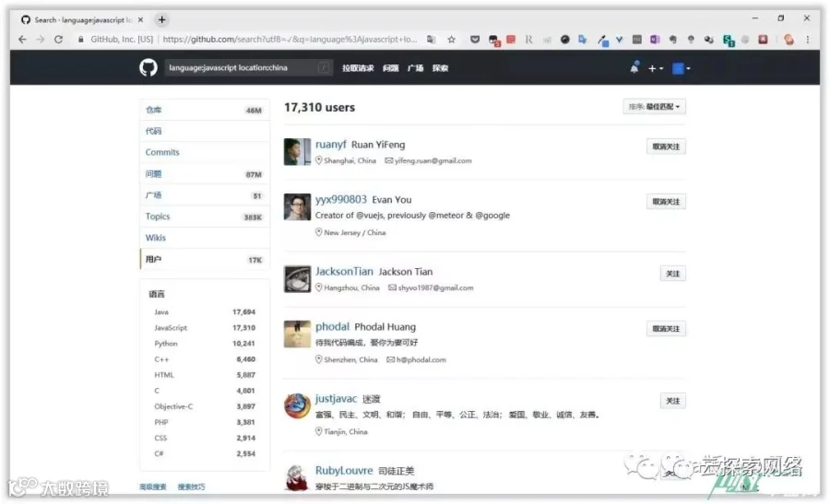Screen dimensions: 830x504
Task: Click the browser forward arrow
Action: pyautogui.click(x=41, y=39)
